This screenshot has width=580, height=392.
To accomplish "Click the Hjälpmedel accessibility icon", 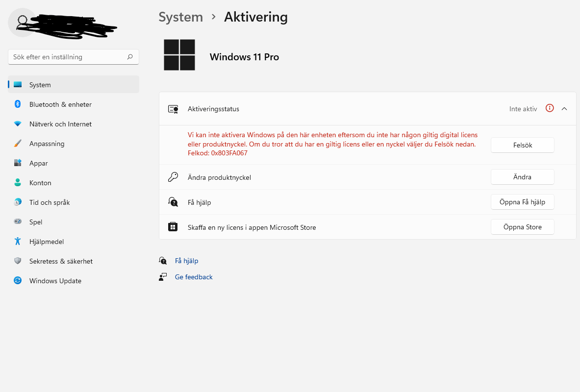I will click(17, 241).
